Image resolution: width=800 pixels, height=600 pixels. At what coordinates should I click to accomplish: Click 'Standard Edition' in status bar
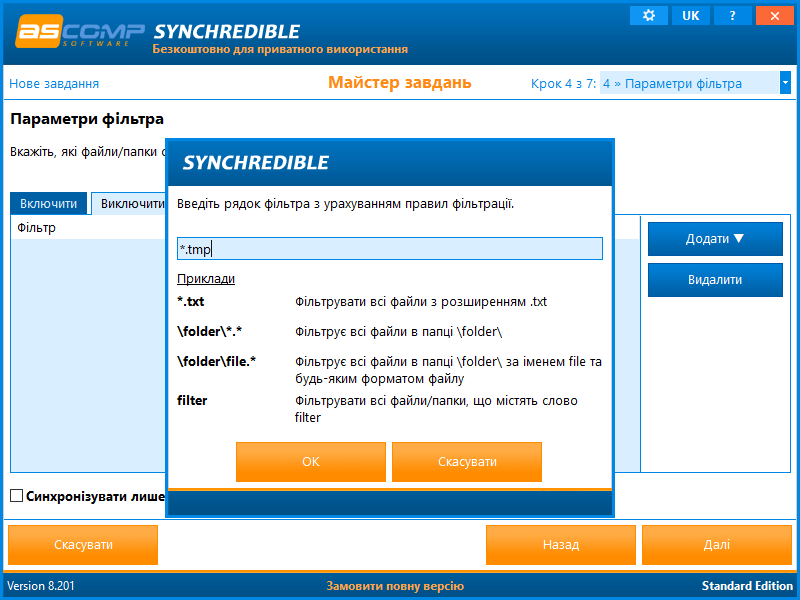point(747,586)
